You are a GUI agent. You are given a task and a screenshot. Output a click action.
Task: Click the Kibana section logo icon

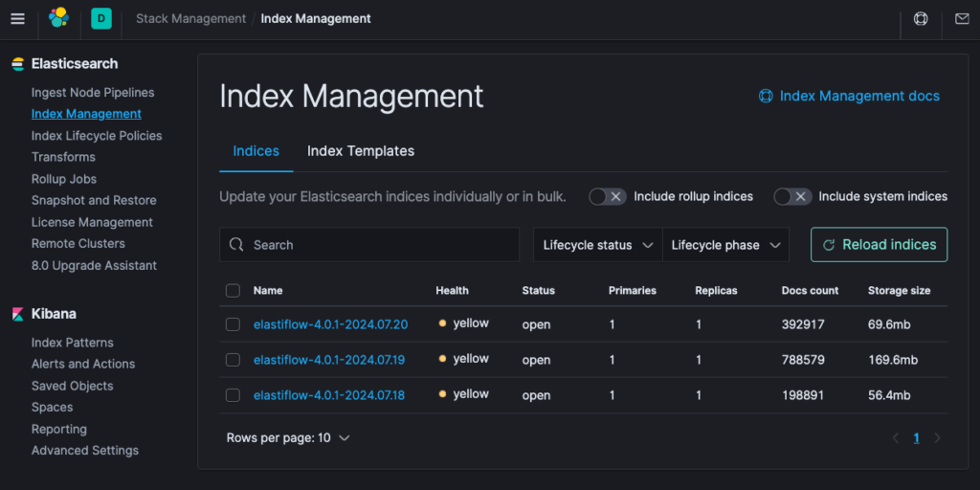(18, 314)
